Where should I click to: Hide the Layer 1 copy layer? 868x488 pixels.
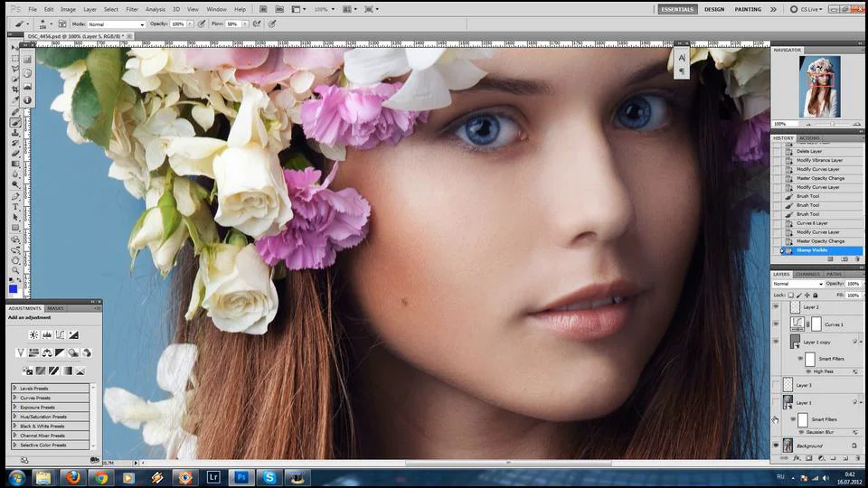pyautogui.click(x=776, y=342)
